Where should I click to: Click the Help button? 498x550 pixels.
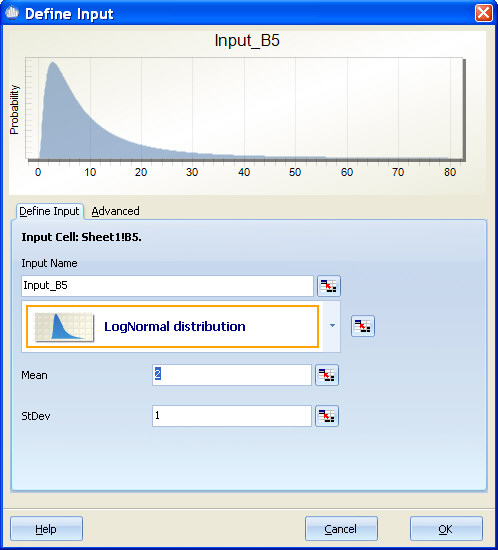coord(46,529)
